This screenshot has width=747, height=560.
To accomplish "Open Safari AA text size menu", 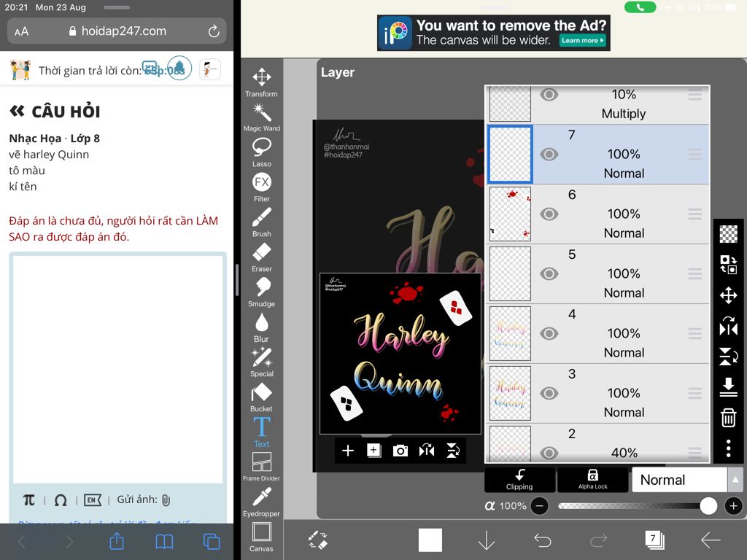I will [21, 31].
